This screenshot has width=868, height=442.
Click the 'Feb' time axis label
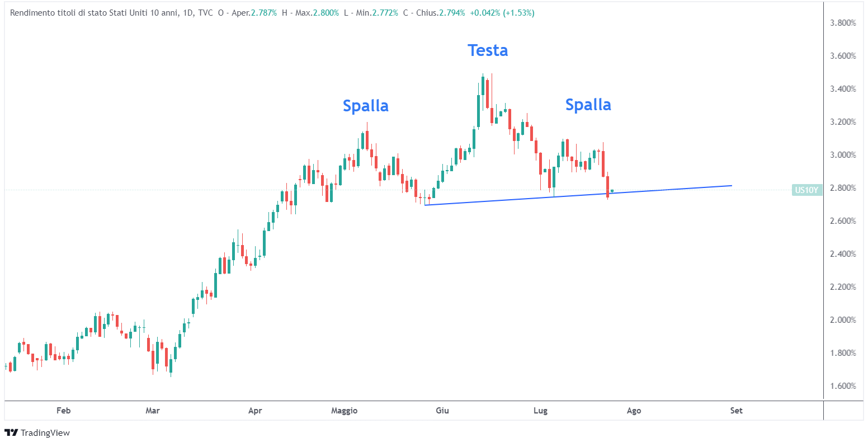pos(64,411)
